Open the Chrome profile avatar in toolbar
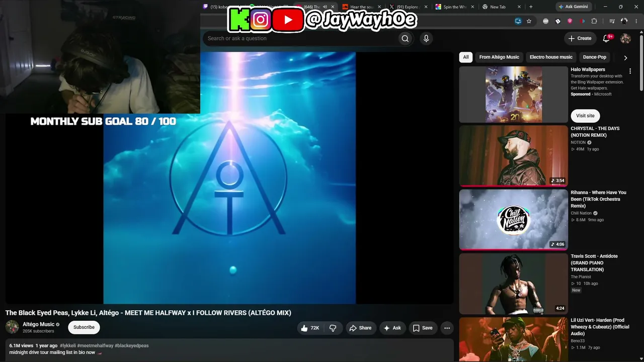The height and width of the screenshot is (362, 644). click(624, 21)
